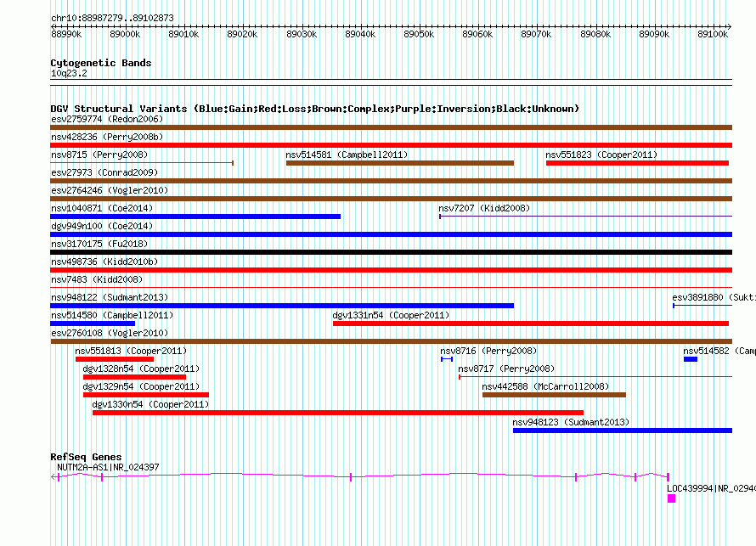Click the NUTM2A-AS1|NR_024397 gene label

108,467
